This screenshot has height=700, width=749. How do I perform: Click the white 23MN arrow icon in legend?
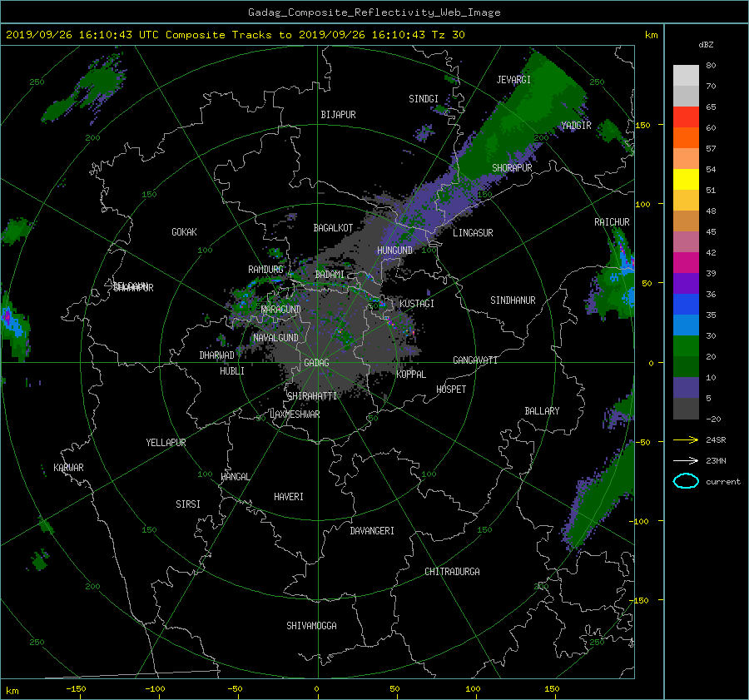coord(686,461)
